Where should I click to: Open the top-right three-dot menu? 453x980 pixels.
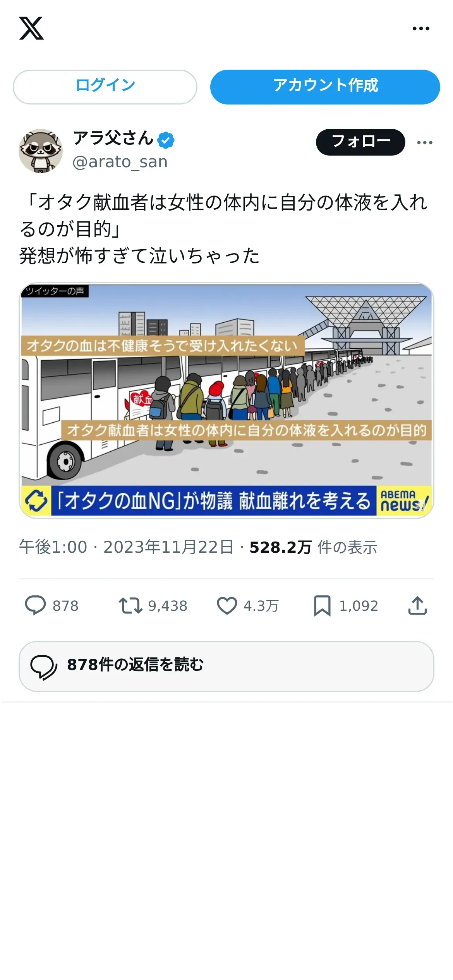(x=421, y=28)
